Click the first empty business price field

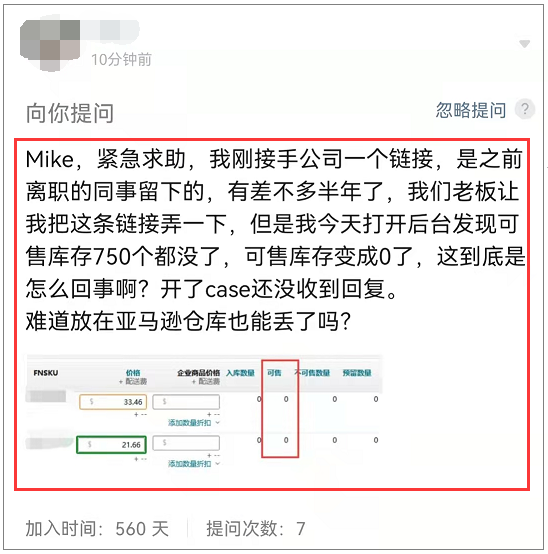[186, 402]
